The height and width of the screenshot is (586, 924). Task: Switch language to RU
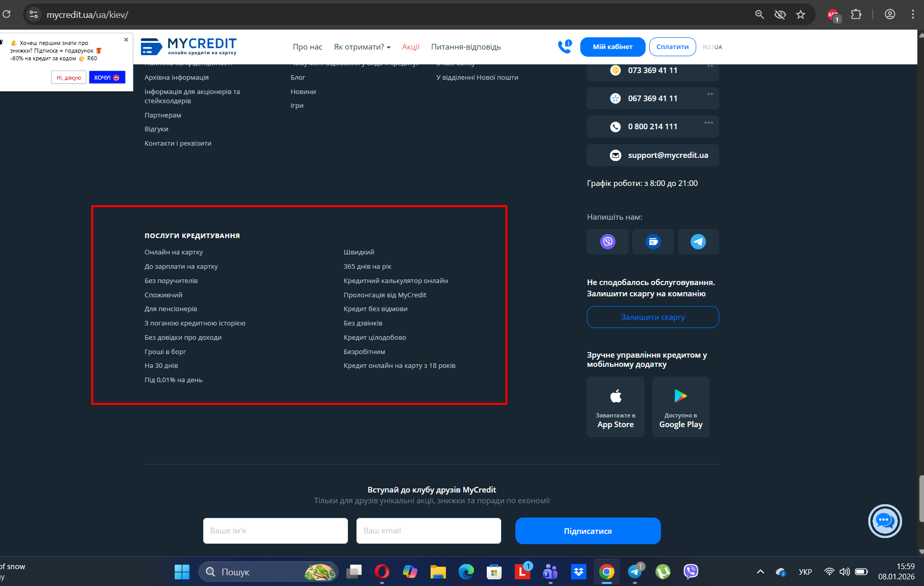click(706, 47)
